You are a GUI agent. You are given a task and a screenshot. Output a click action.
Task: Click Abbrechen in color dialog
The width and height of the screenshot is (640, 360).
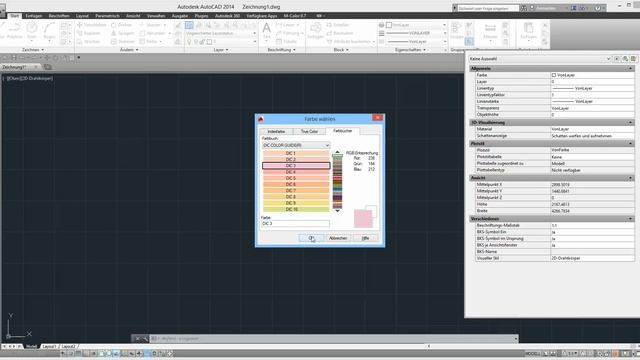click(338, 238)
